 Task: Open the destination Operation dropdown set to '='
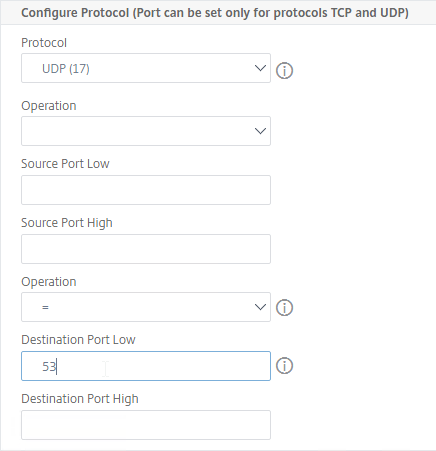146,307
